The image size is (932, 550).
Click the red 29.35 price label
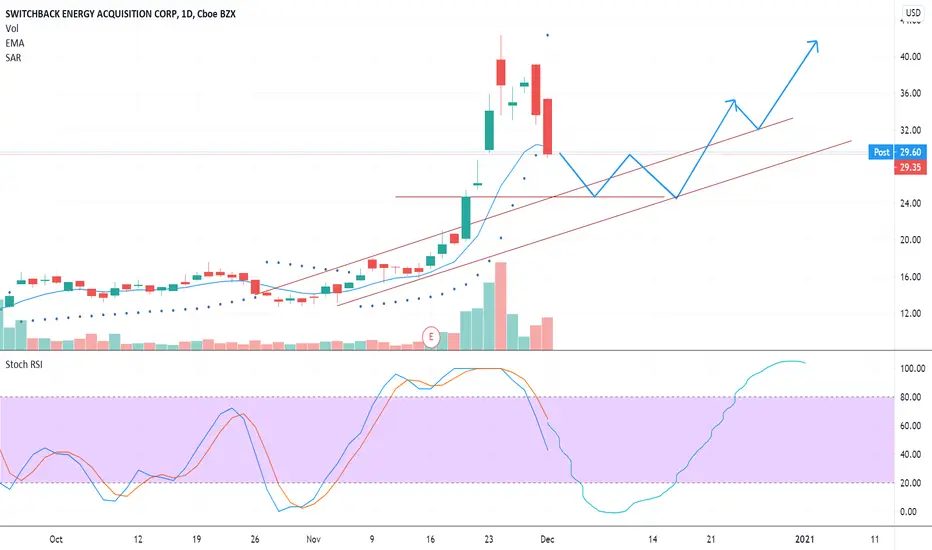pos(910,168)
